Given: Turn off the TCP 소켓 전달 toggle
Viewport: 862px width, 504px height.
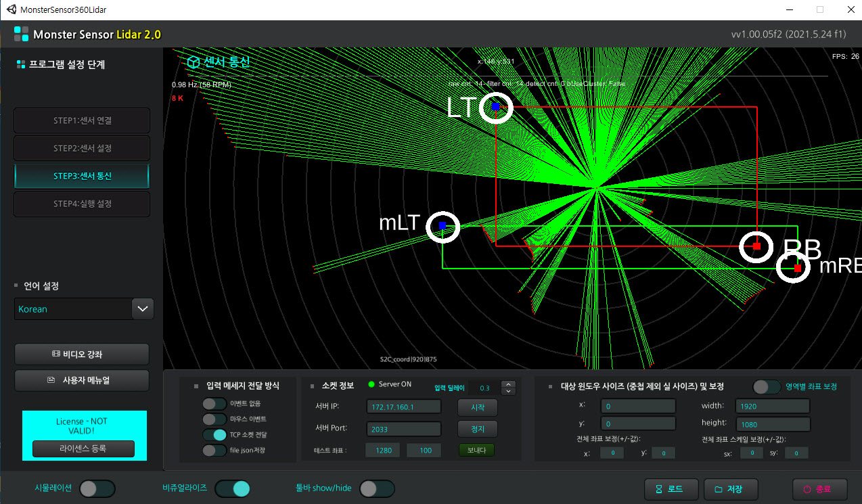Looking at the screenshot, I should tap(214, 435).
